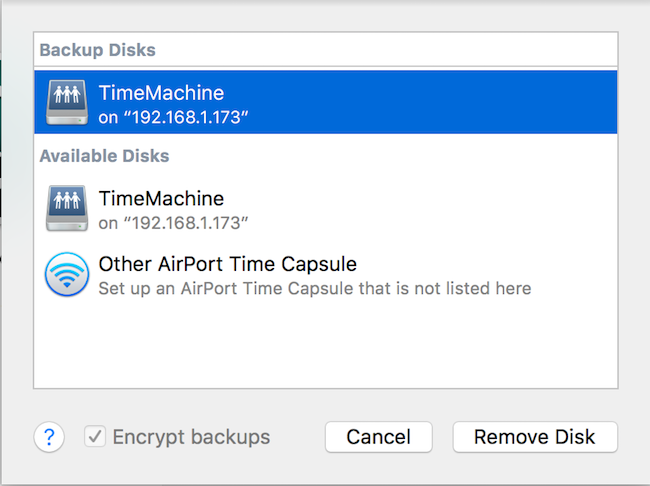The height and width of the screenshot is (486, 650).
Task: Click the IP address subtitle in highlighted row
Action: [173, 117]
